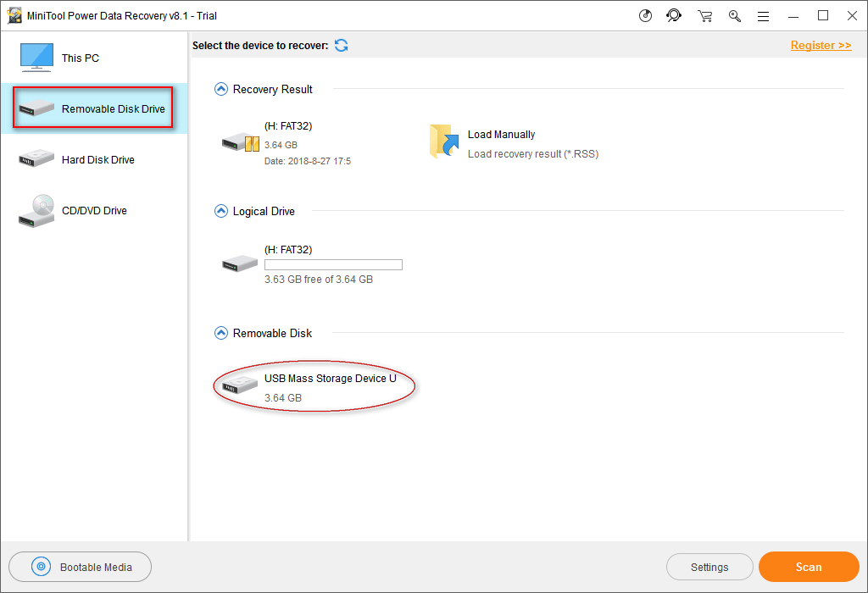
Task: Click the Removable Disk Drive sidebar icon
Action: (x=36, y=108)
